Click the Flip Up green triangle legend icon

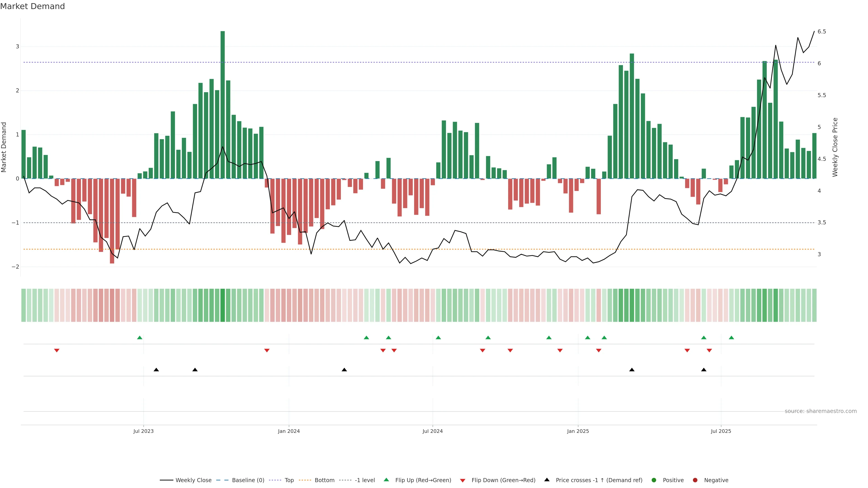[387, 480]
